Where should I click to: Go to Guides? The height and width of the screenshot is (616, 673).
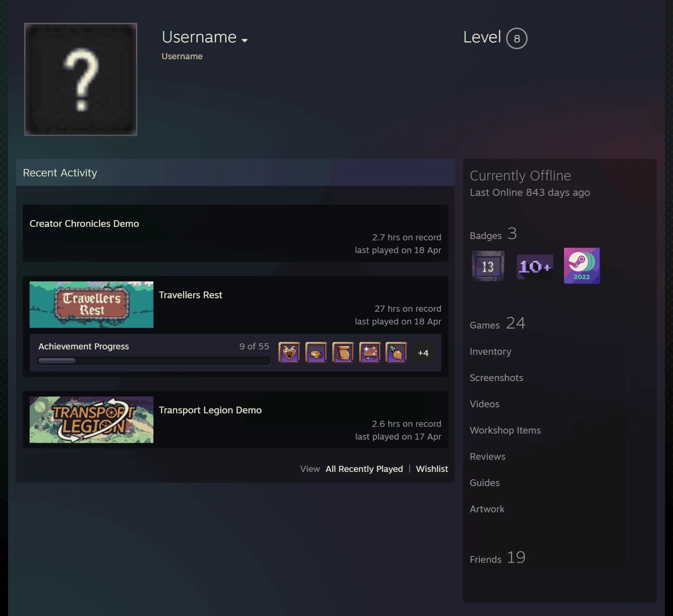point(484,483)
